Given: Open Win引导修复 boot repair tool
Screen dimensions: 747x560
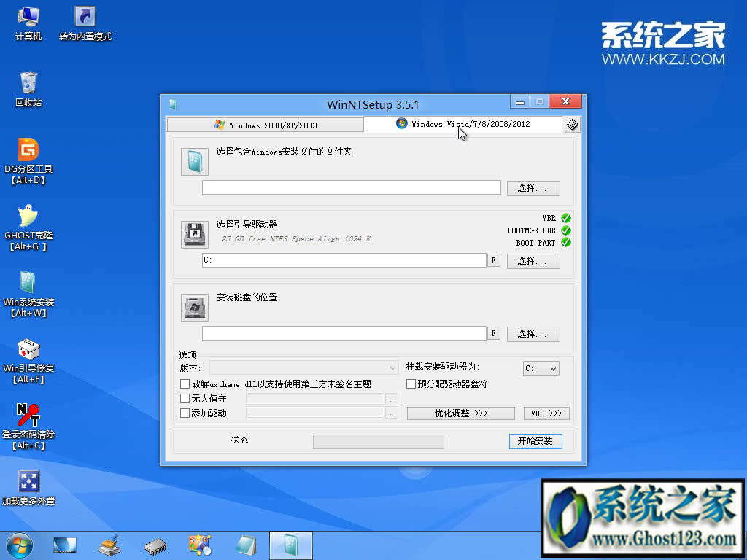Looking at the screenshot, I should point(29,350).
